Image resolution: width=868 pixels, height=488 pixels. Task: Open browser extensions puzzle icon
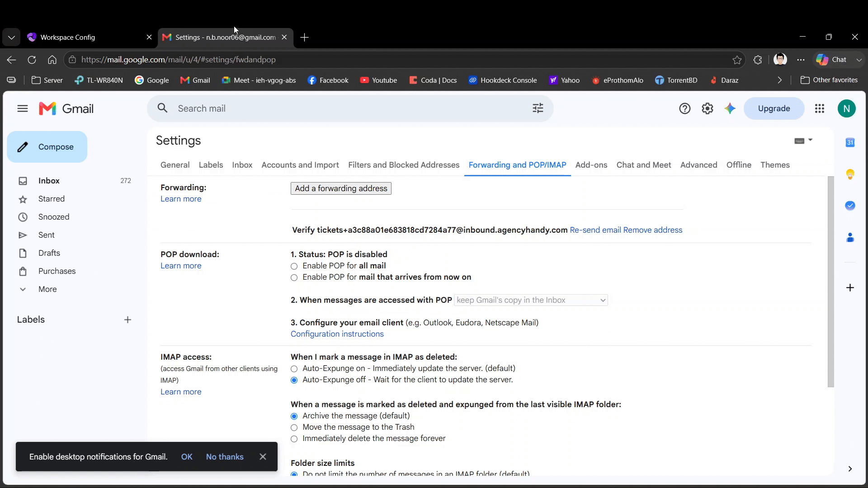[758, 60]
